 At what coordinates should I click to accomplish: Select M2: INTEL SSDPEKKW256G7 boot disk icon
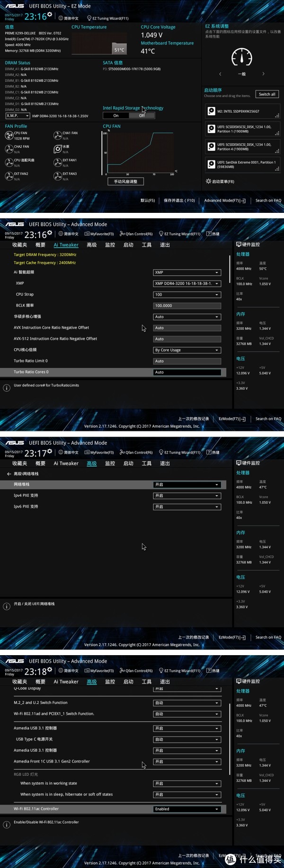point(212,111)
